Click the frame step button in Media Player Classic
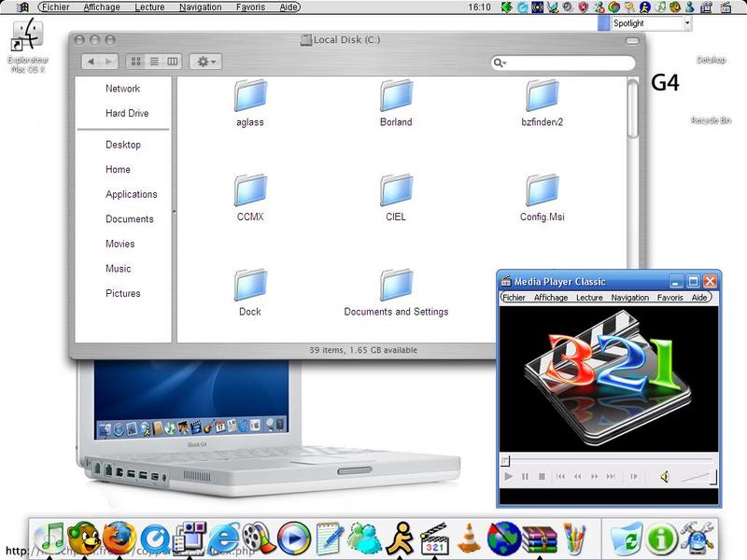Screen dimensions: 747x560 tap(634, 476)
